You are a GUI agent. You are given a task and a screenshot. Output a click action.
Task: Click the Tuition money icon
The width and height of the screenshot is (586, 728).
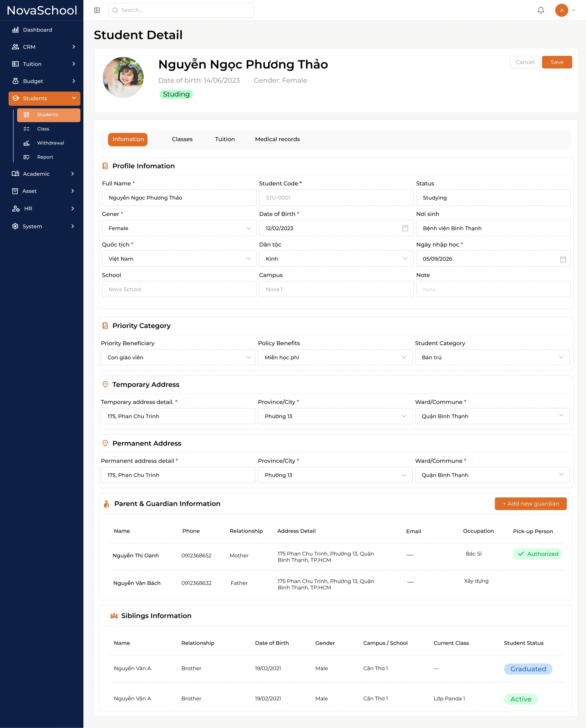coord(16,64)
